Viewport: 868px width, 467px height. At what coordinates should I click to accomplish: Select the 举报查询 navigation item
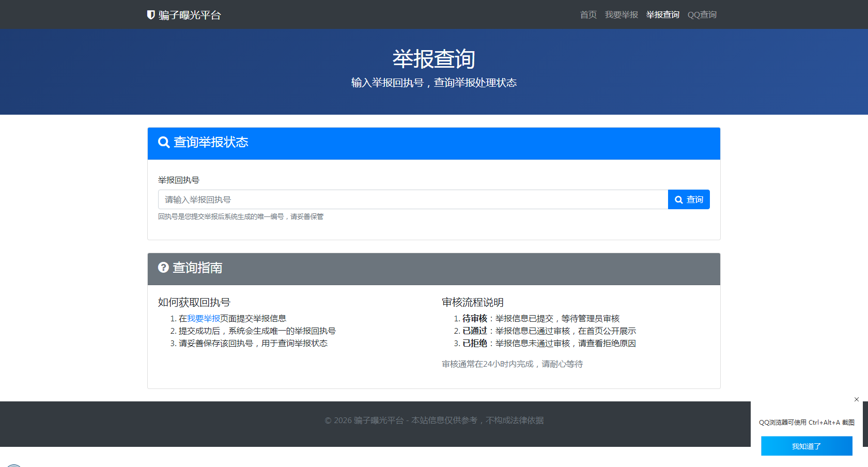point(662,15)
